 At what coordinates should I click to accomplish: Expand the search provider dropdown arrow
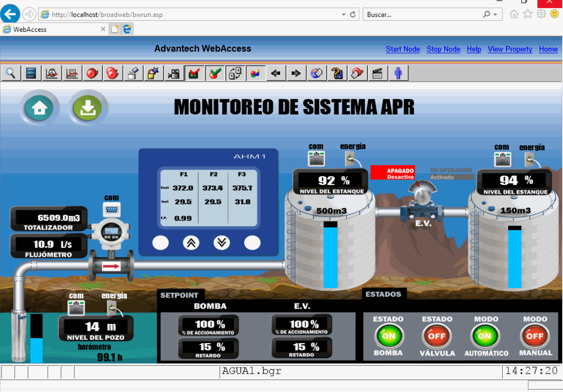click(496, 15)
